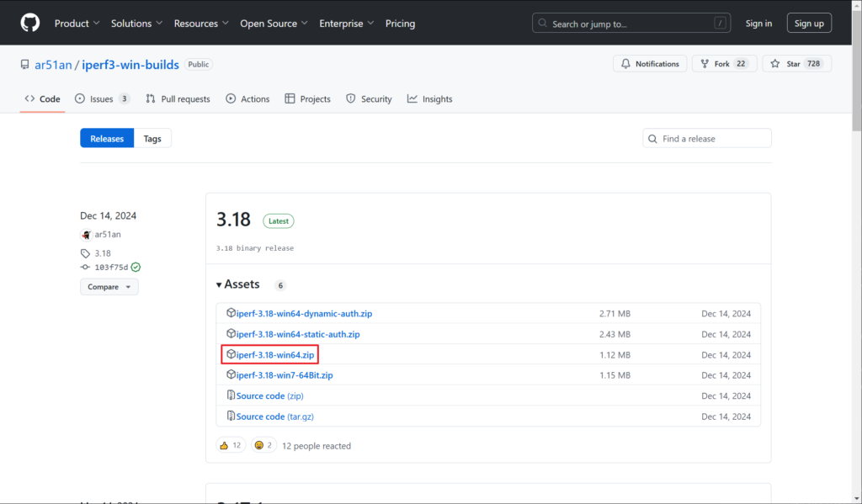
Task: Click the GitHub logo icon
Action: [x=30, y=23]
